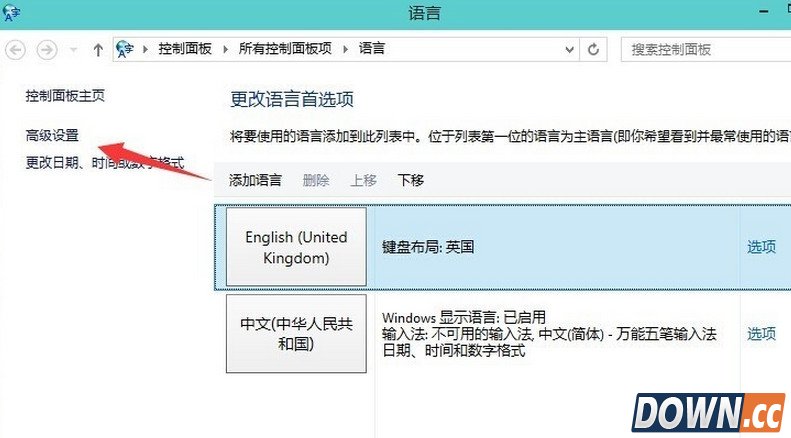The width and height of the screenshot is (791, 438).
Task: Expand chevron before 语言 breadcrumb
Action: pyautogui.click(x=346, y=49)
